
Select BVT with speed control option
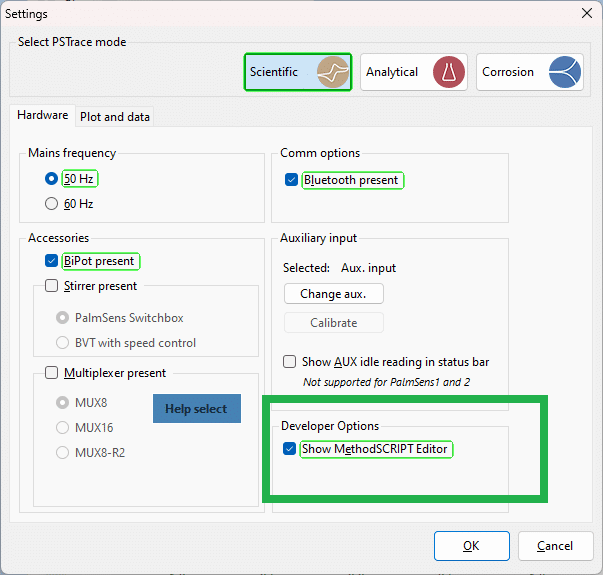pos(62,343)
